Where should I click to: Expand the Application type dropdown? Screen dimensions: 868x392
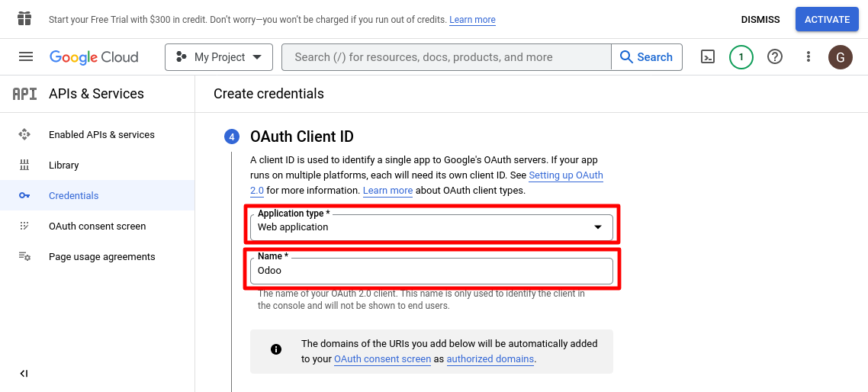pos(431,227)
